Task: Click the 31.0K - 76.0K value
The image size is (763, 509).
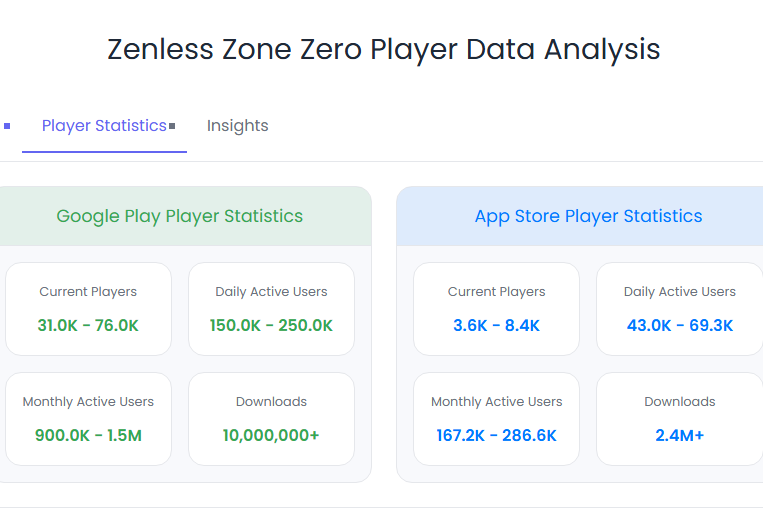Action: 88,326
